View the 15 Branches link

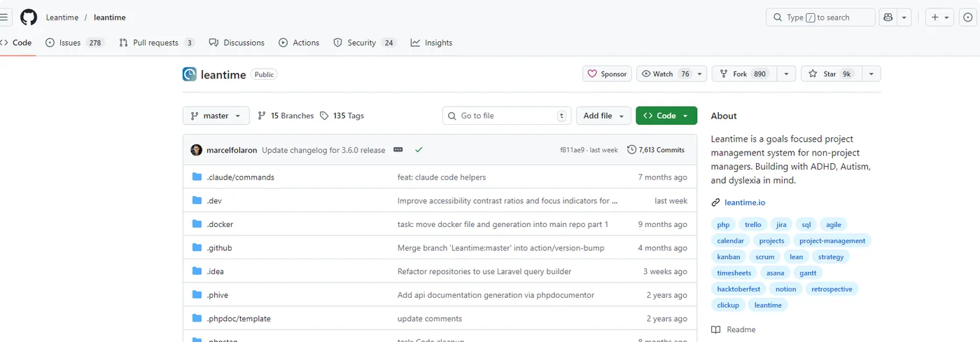click(286, 116)
